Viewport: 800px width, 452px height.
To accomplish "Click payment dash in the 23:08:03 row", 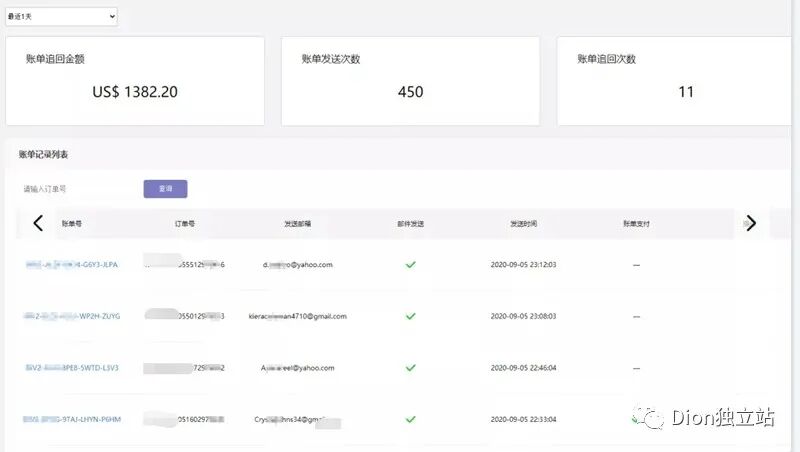I will click(x=636, y=317).
